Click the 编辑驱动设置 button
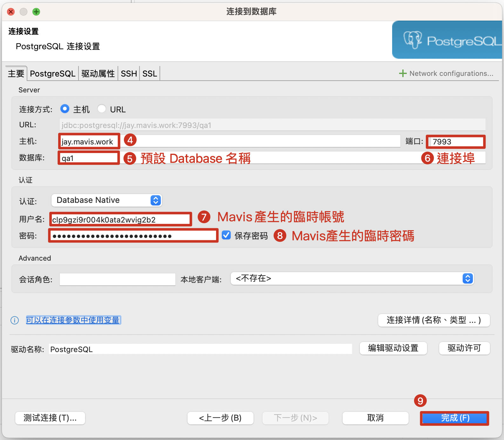 (x=393, y=348)
